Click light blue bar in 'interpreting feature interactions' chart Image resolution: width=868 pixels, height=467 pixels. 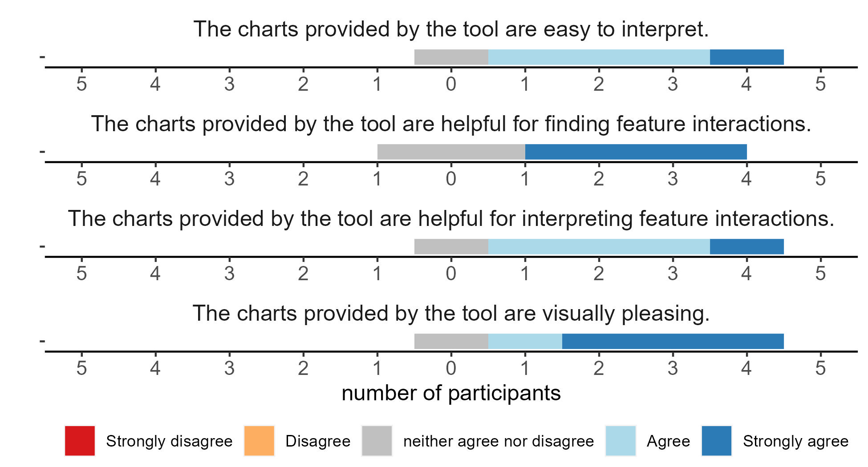point(599,247)
